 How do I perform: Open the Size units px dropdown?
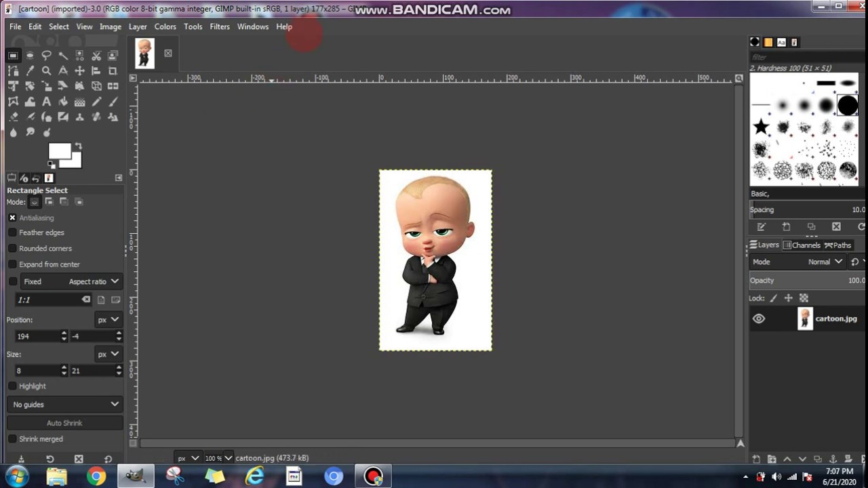(x=108, y=354)
